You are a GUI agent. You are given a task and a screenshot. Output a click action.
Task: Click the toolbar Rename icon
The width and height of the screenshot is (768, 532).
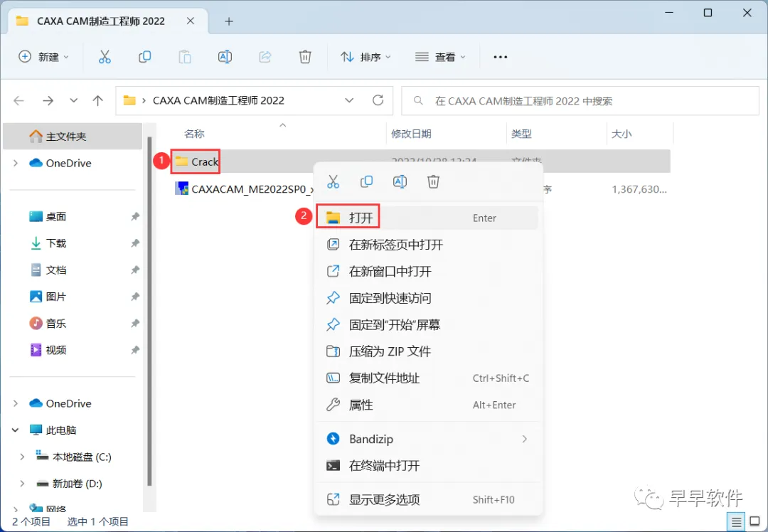point(225,57)
